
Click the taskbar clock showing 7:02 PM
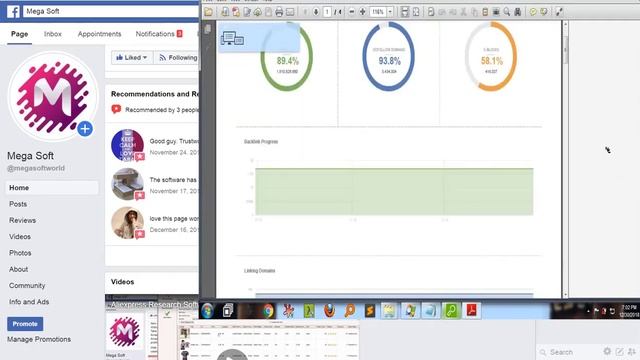point(629,311)
